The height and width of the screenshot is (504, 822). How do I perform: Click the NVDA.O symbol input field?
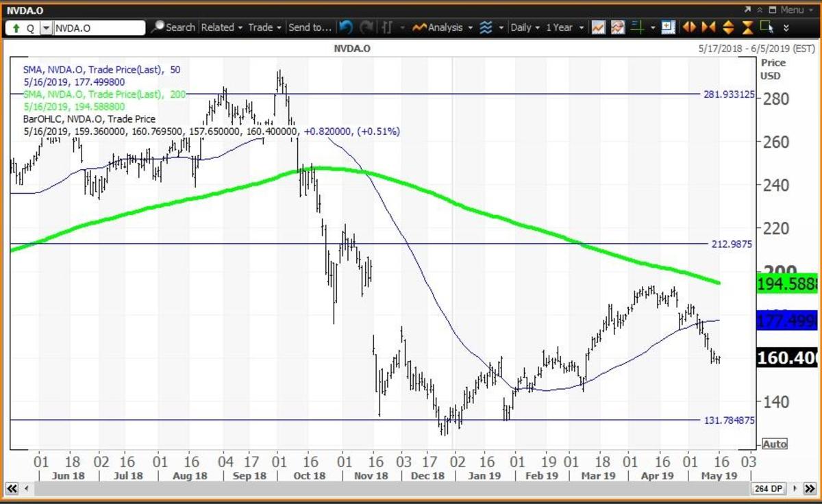99,28
